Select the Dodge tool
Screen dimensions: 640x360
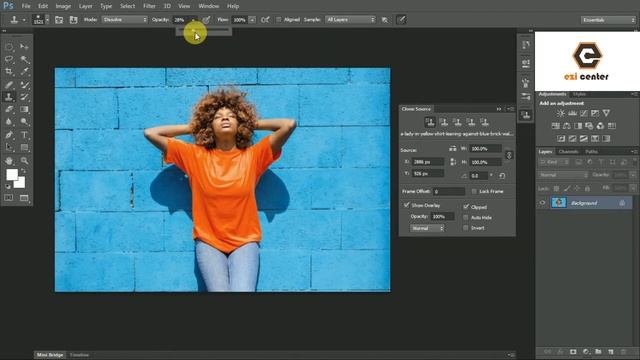[24, 122]
